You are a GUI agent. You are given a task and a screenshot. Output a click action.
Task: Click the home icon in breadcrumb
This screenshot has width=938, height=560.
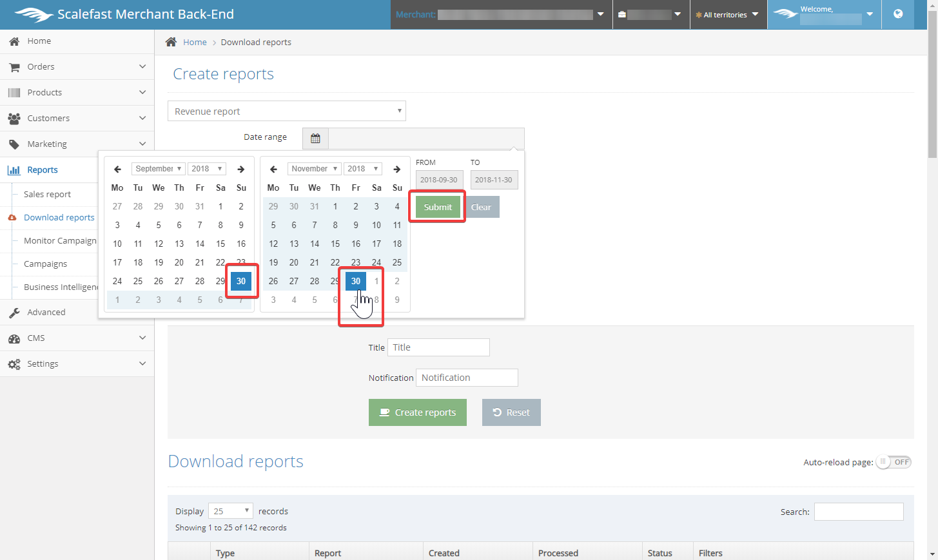click(171, 43)
